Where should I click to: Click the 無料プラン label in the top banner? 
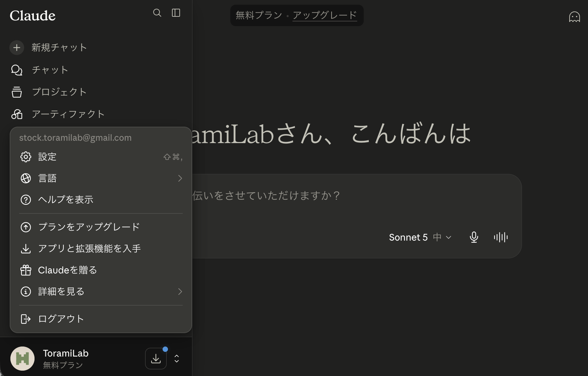259,15
